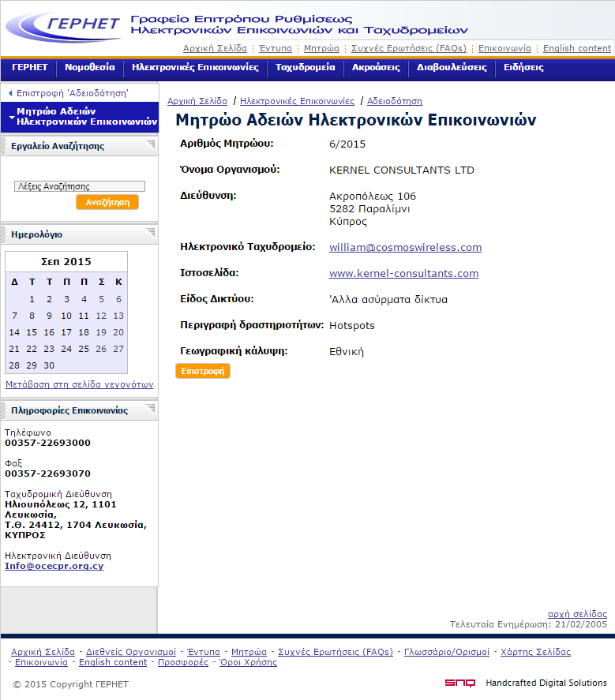
Task: Open the william@cosmoswireless.com email link
Action: click(x=405, y=248)
